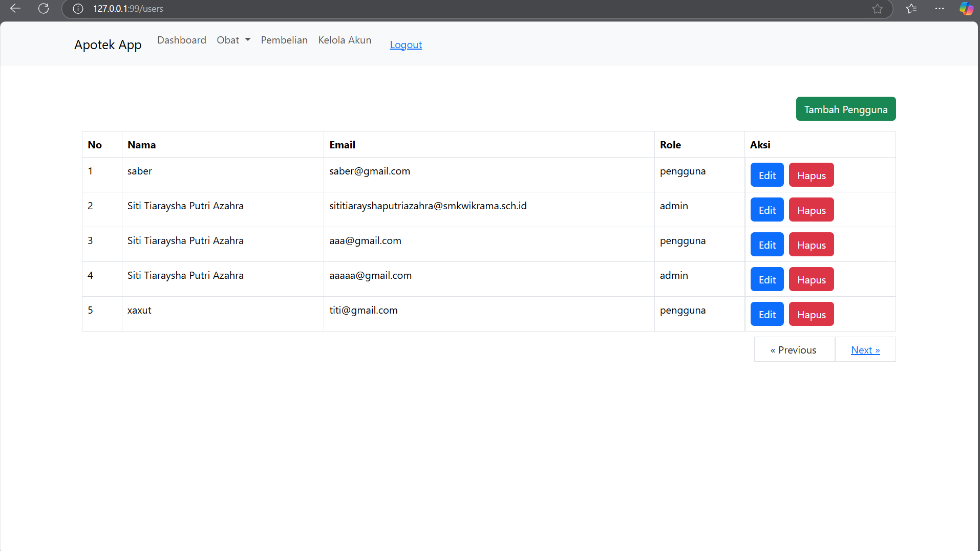This screenshot has height=551, width=980.
Task: Edit the user saber
Action: 767,175
